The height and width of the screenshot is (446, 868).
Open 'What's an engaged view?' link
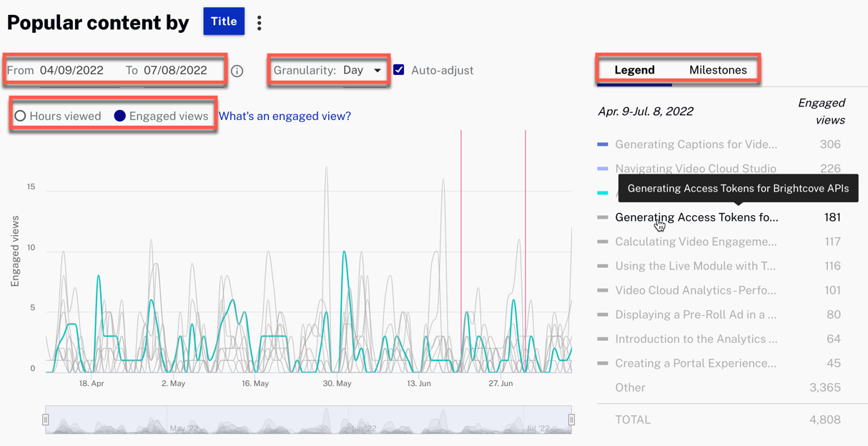(x=285, y=116)
